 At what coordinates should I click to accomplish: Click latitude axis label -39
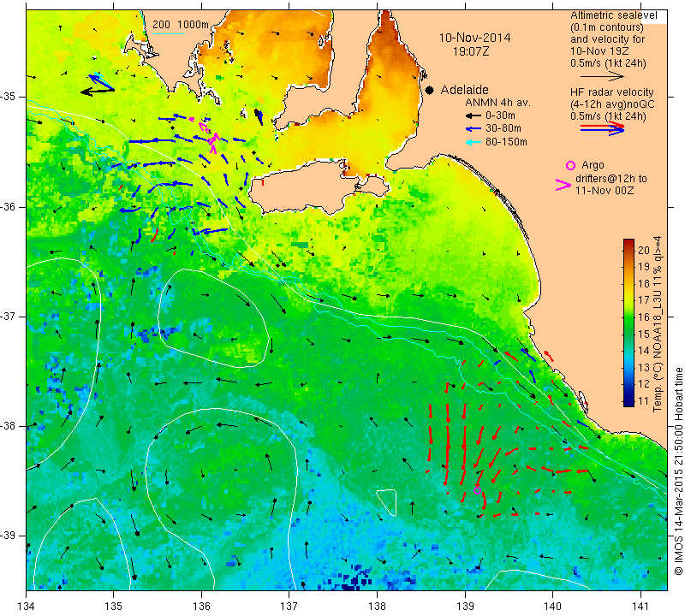[9, 536]
